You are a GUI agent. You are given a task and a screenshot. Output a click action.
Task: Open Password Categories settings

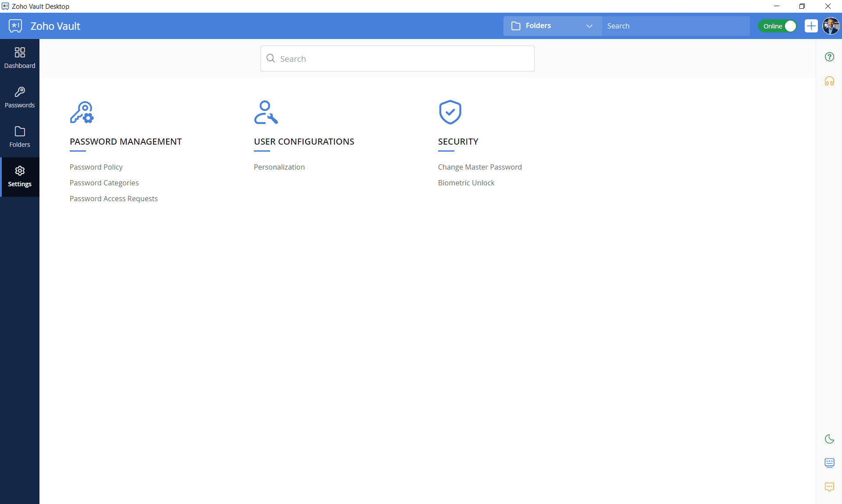(104, 183)
